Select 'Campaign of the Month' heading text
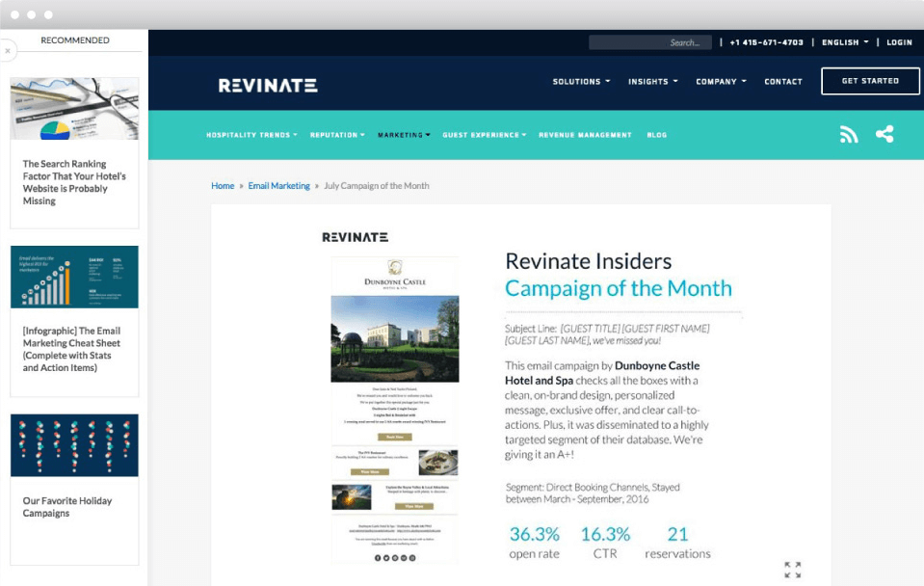The image size is (924, 586). (x=619, y=288)
